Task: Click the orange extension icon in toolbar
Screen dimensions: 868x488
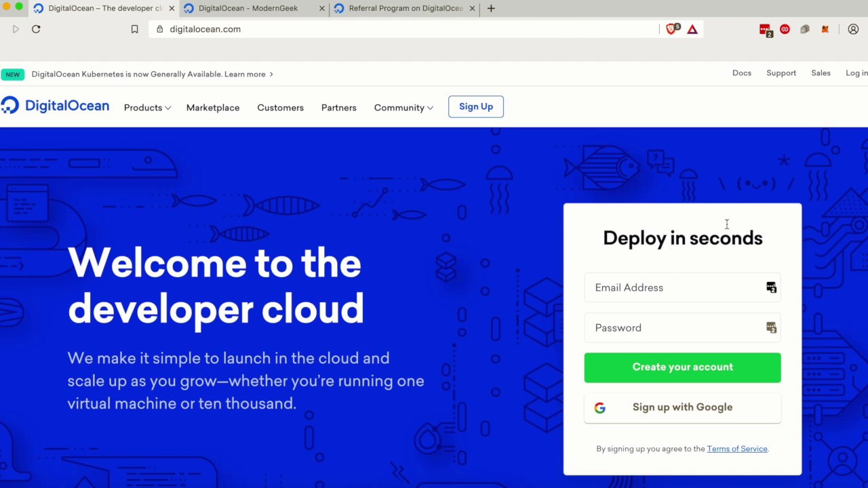Action: (x=825, y=29)
